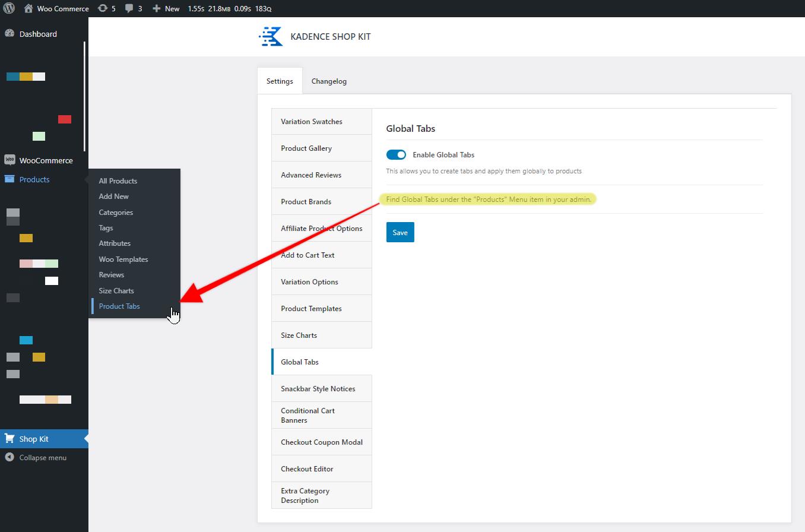Switch to the Changelog tab
Image resolution: width=805 pixels, height=532 pixels.
click(x=328, y=81)
